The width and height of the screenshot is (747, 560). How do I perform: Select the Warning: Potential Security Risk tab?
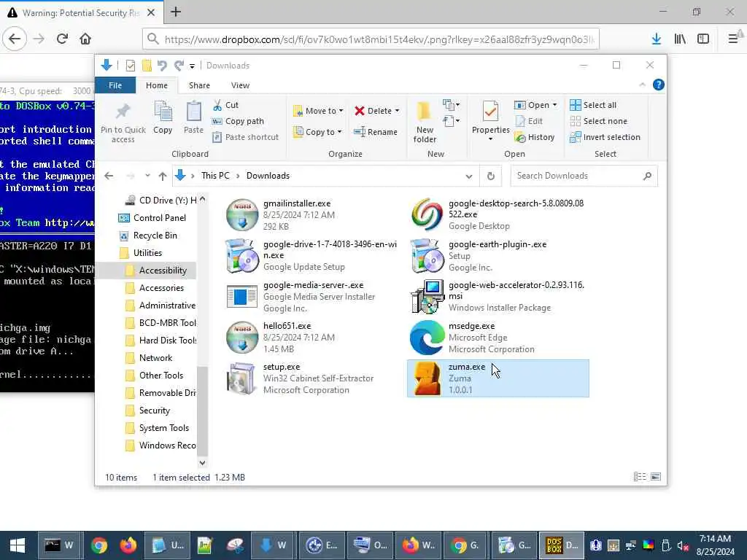81,12
